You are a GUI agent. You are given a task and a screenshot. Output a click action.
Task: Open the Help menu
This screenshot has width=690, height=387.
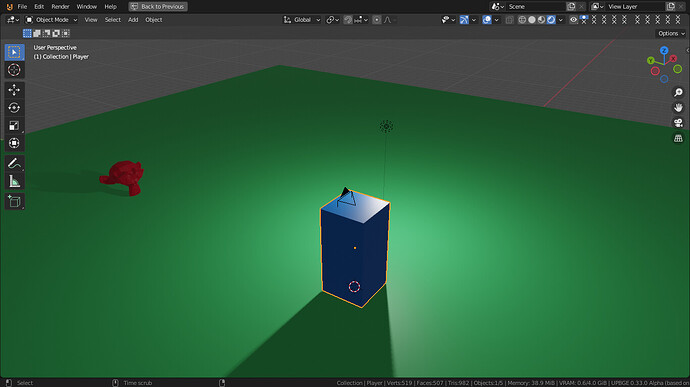(x=110, y=7)
